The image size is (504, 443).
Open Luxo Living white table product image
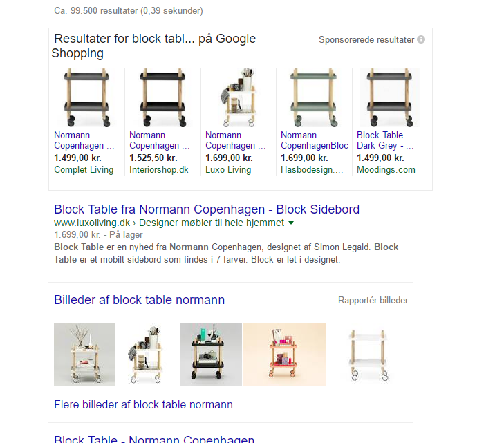click(238, 97)
